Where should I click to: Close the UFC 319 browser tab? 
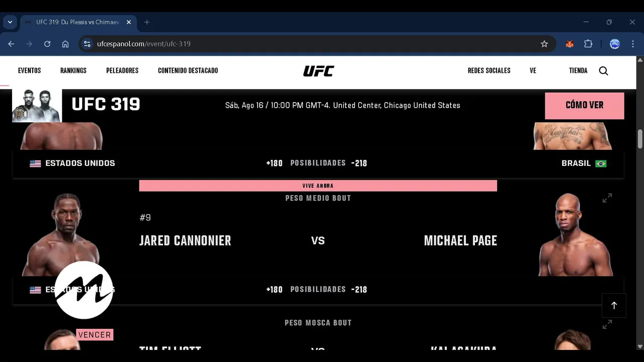(129, 22)
